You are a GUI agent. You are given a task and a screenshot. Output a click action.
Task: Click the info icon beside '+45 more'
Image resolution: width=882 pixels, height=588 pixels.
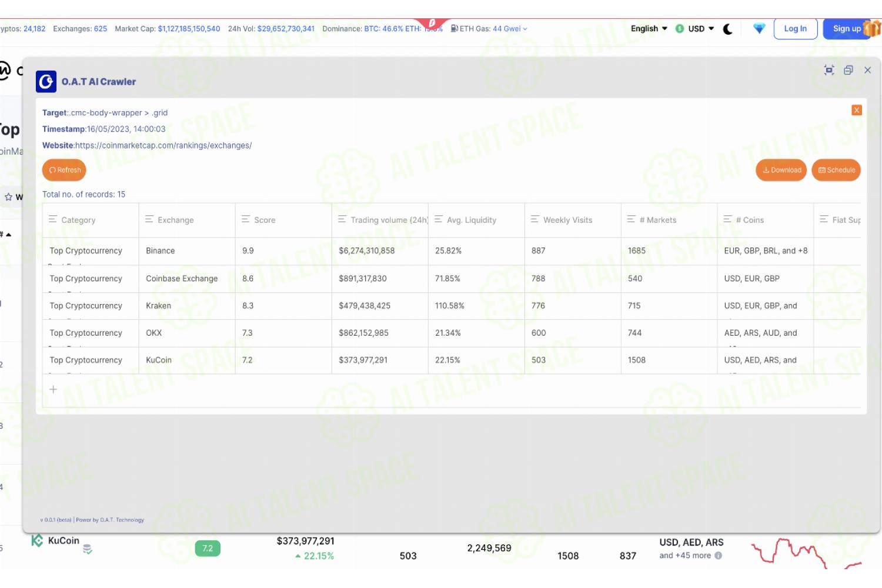click(x=718, y=556)
